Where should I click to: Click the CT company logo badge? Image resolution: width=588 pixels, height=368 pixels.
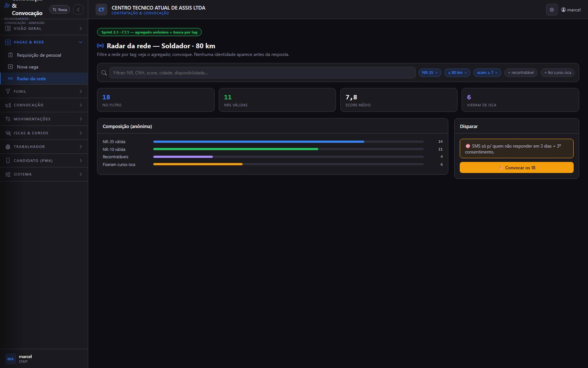(101, 10)
